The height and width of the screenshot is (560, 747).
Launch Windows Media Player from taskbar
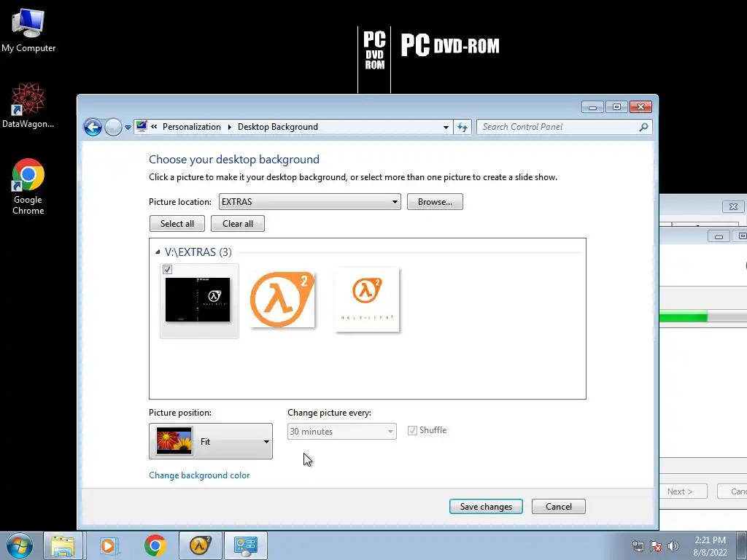pos(109,545)
